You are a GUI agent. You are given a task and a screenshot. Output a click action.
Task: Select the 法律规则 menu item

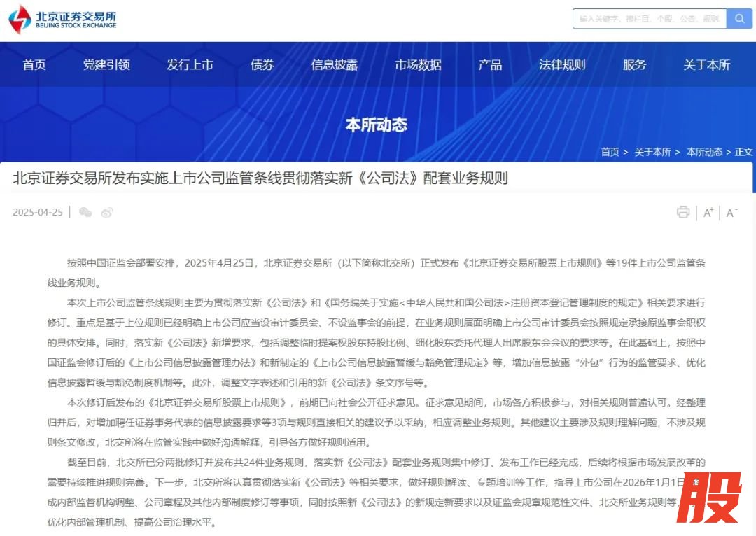pyautogui.click(x=562, y=65)
